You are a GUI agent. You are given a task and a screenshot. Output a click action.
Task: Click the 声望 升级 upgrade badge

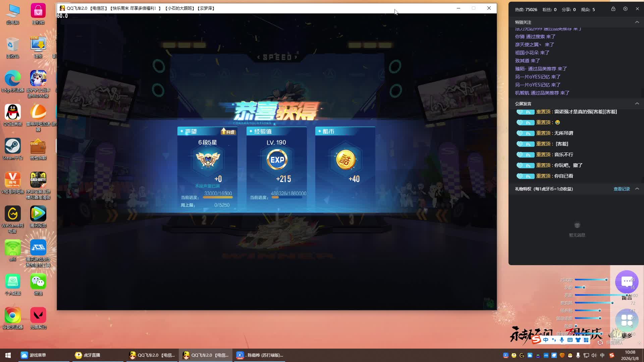[228, 131]
